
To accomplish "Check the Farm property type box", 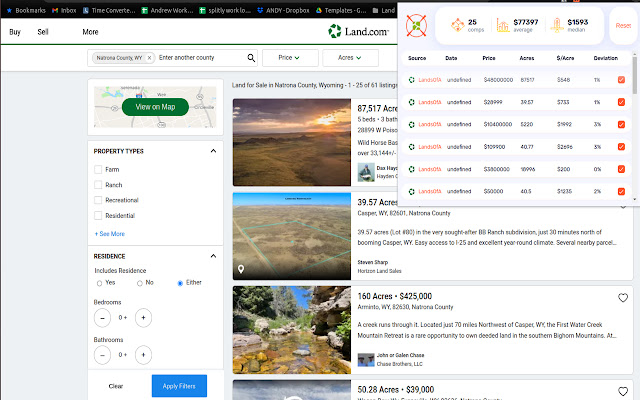I will [x=98, y=170].
